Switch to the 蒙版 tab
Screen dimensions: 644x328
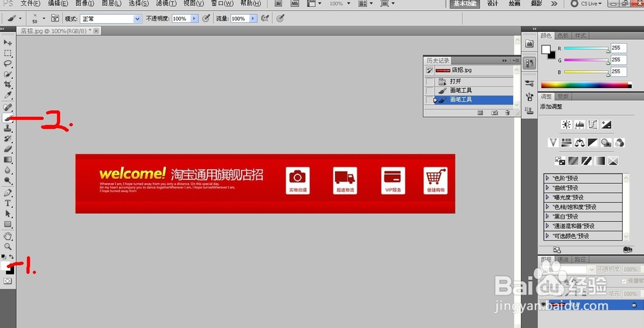(563, 96)
